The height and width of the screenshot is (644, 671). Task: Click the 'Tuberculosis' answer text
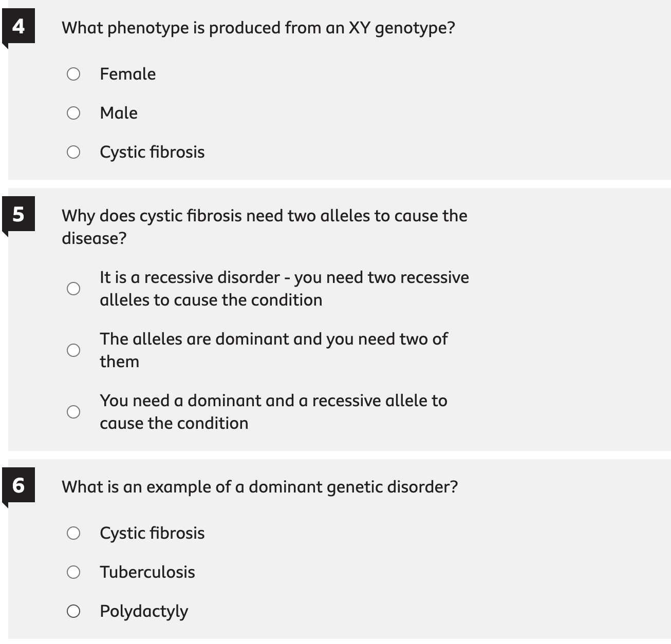coord(147,572)
